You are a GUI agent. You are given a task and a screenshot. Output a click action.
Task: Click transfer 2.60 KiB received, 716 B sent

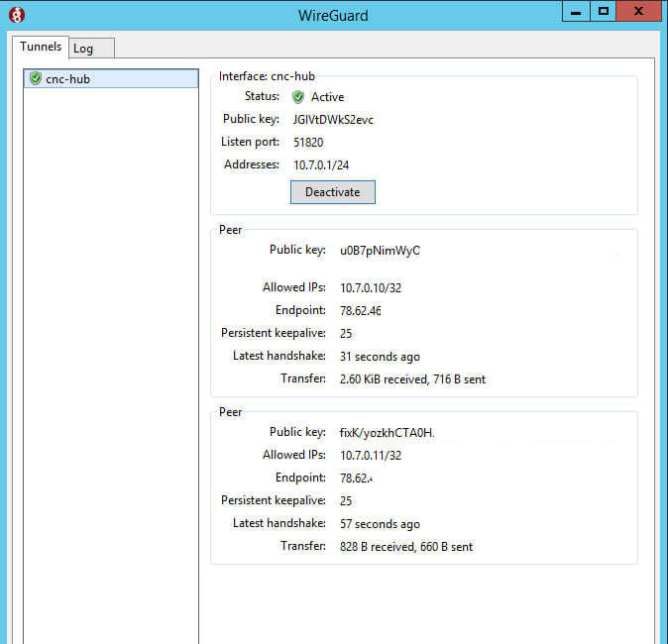coord(413,379)
